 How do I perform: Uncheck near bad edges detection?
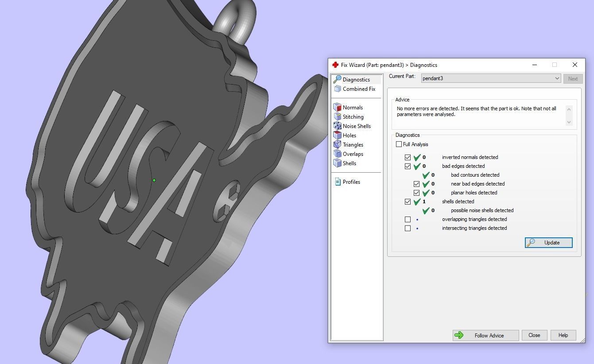(416, 184)
